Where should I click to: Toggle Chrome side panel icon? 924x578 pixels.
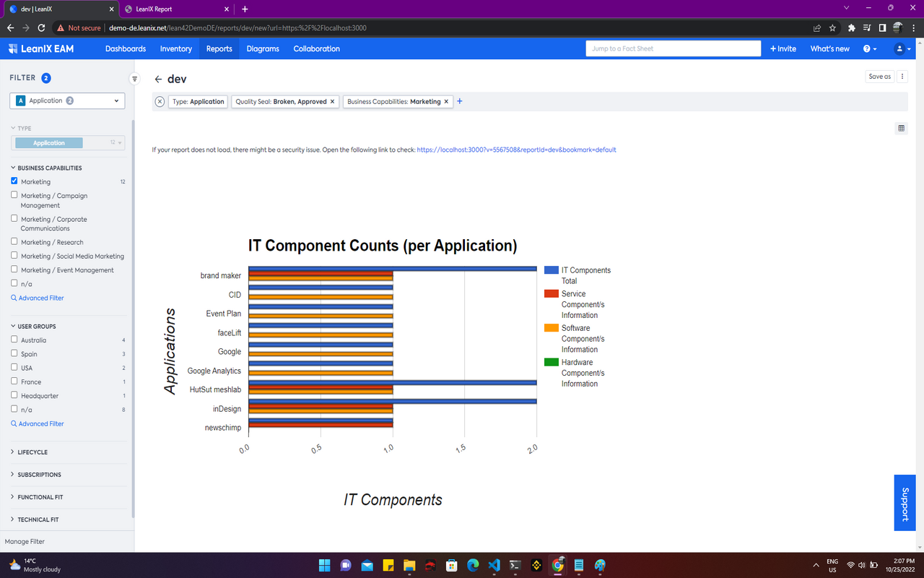tap(882, 28)
